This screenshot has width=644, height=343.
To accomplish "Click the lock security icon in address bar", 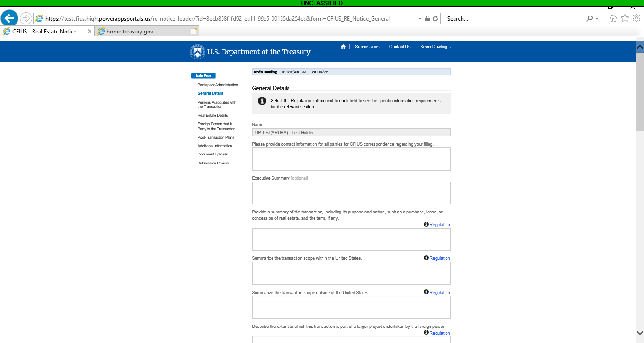I will 428,19.
